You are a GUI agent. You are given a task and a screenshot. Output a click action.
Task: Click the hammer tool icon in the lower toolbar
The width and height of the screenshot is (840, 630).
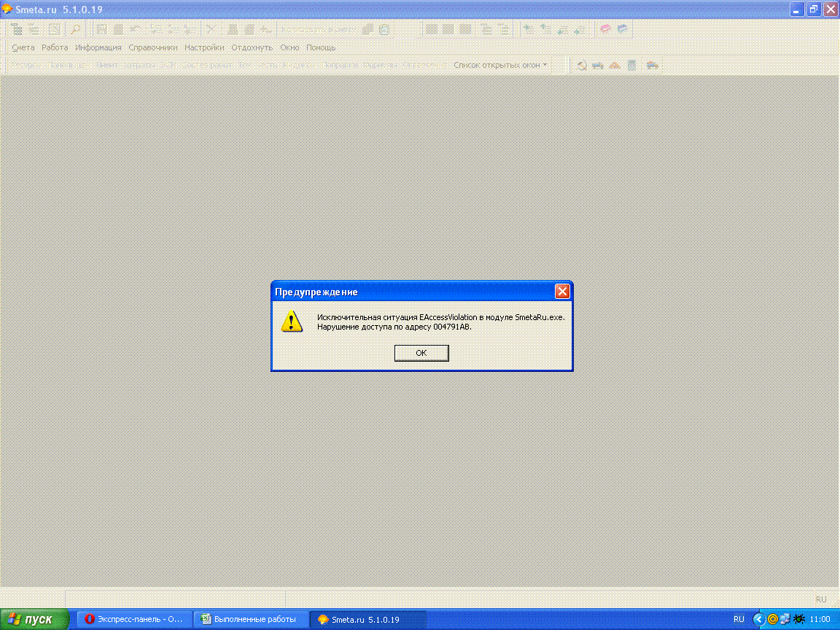click(581, 66)
